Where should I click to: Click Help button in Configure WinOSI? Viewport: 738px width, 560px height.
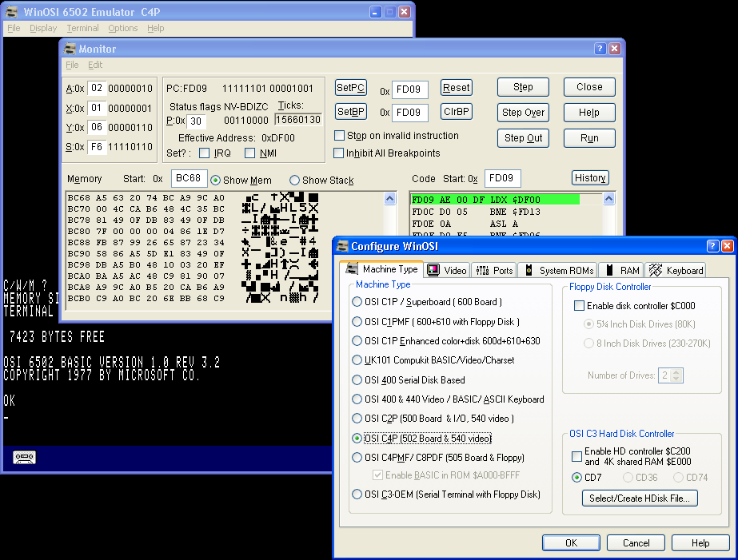click(700, 542)
